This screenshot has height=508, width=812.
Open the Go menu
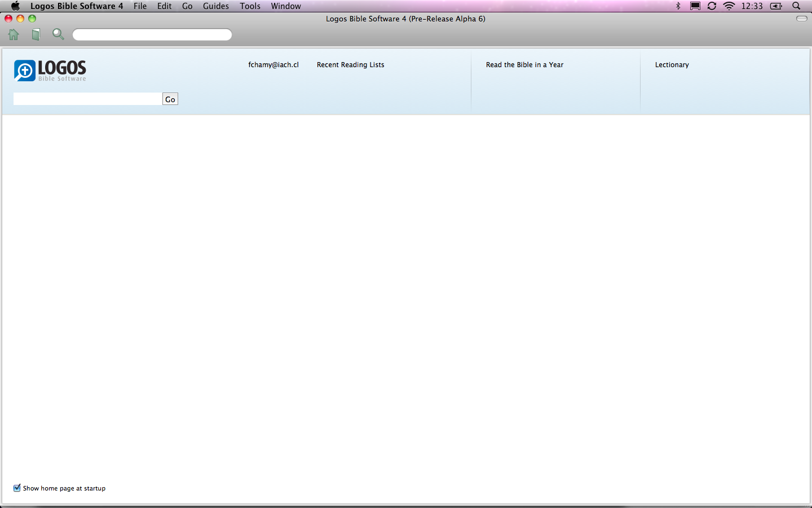(187, 6)
